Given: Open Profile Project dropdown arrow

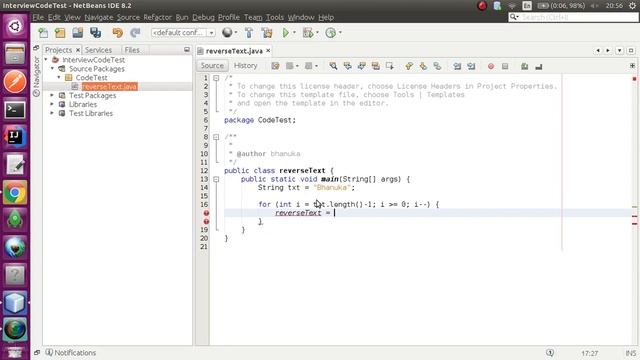Looking at the screenshot, I should (340, 33).
